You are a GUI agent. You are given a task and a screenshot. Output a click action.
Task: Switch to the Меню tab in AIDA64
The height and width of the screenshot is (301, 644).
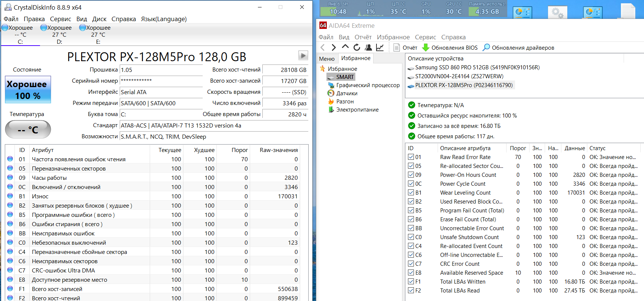[327, 59]
